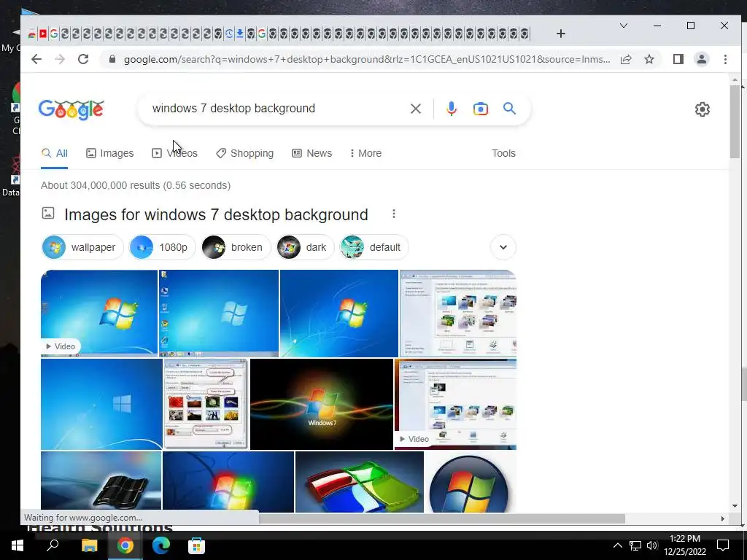Screen dimensions: 747x560
Task: Share this page from the address bar
Action: (x=626, y=59)
